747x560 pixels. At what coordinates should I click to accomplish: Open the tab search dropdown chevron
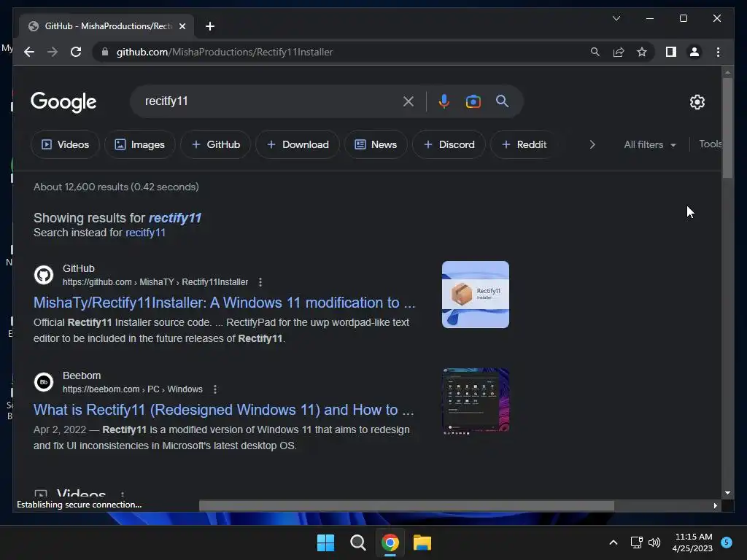click(x=616, y=18)
